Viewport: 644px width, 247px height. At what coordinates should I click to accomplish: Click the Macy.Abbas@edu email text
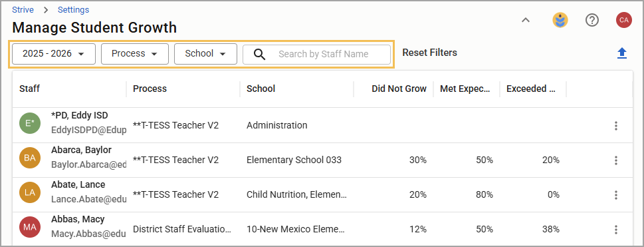point(88,234)
